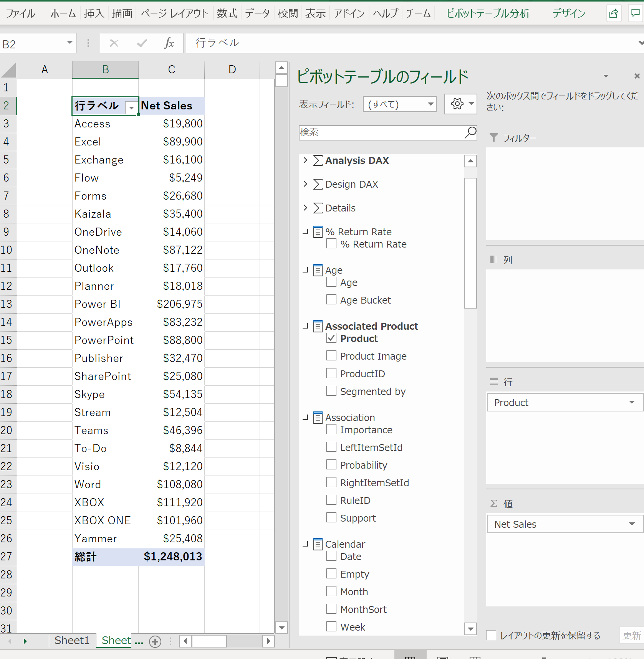
Task: Click the worksheet vertical scroll up arrow
Action: (282, 68)
